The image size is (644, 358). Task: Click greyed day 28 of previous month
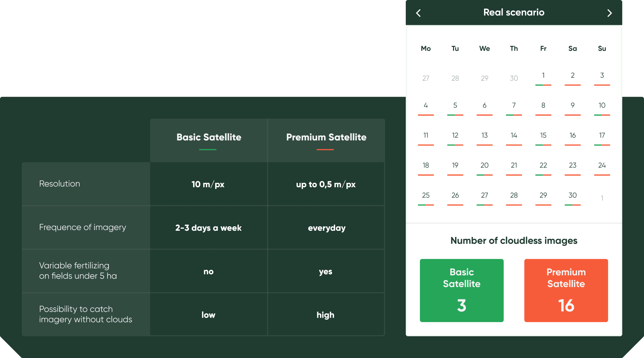coord(455,78)
